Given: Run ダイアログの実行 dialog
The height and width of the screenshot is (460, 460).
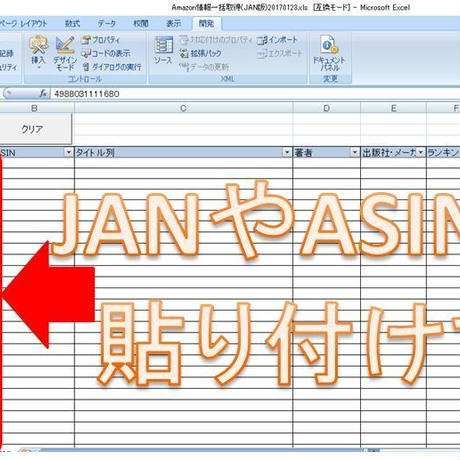Looking at the screenshot, I should click(112, 67).
